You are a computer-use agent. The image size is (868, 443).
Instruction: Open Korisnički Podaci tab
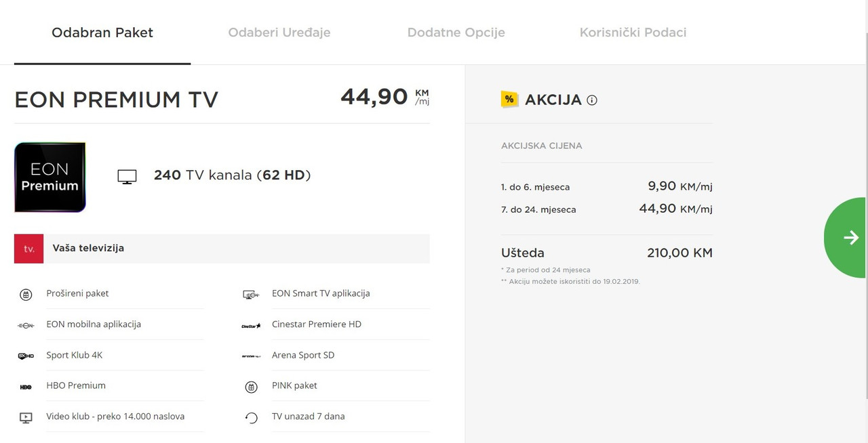point(633,33)
